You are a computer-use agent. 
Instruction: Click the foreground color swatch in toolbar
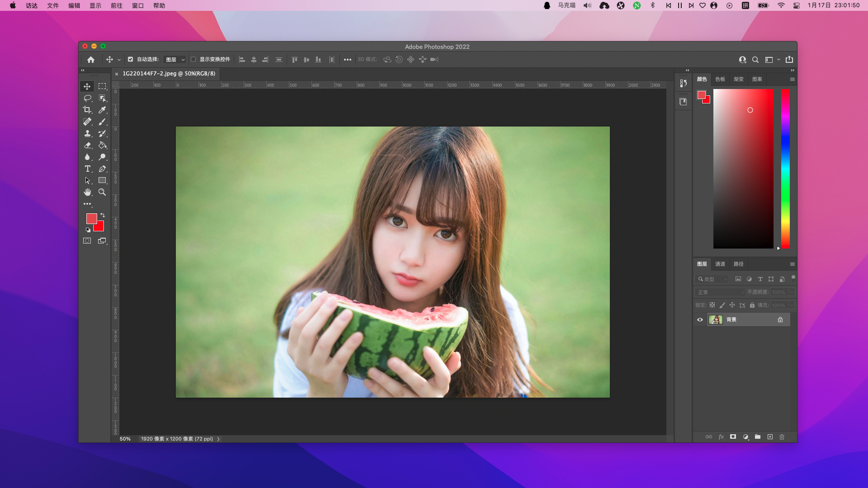[x=91, y=219]
